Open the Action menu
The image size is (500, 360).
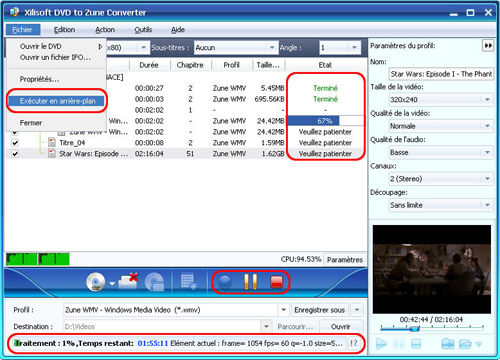click(x=105, y=30)
